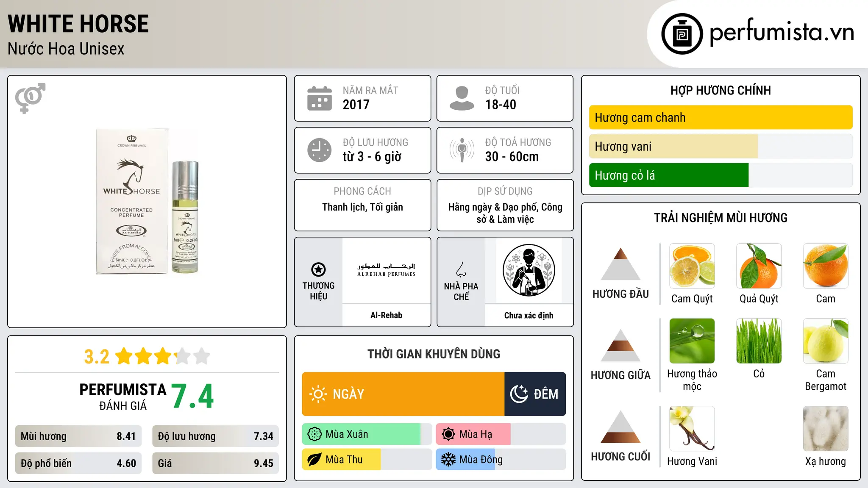Click the leaf icon beside Mùa Thu

[x=314, y=460]
